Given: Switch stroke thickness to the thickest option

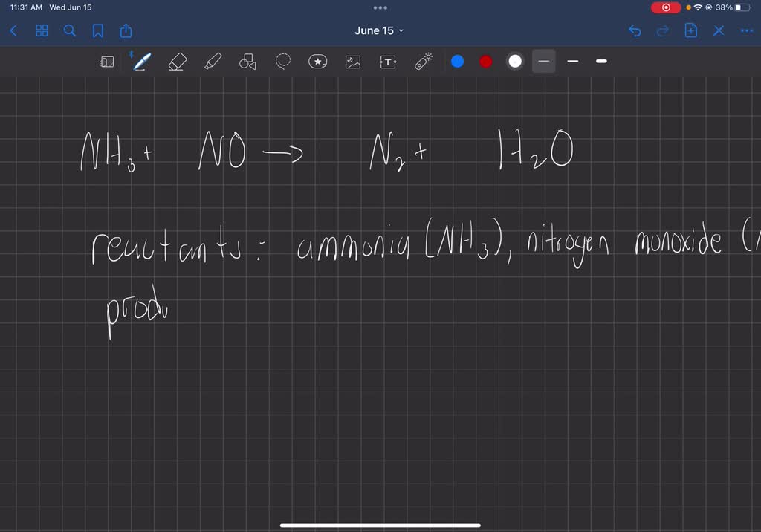Looking at the screenshot, I should click(600, 62).
